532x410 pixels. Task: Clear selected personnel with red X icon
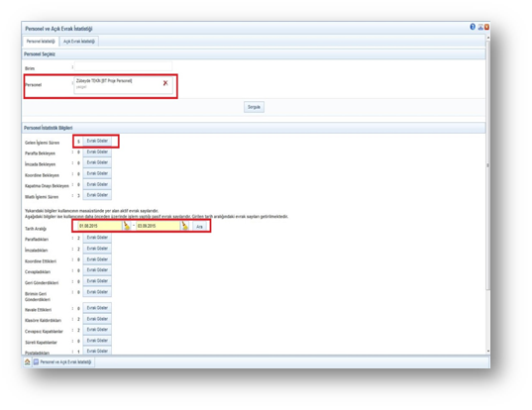tap(165, 83)
